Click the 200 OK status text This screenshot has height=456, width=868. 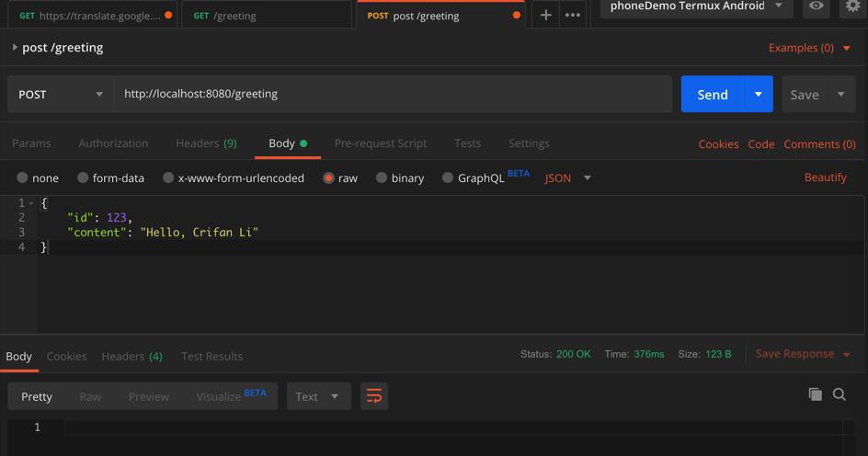tap(573, 354)
